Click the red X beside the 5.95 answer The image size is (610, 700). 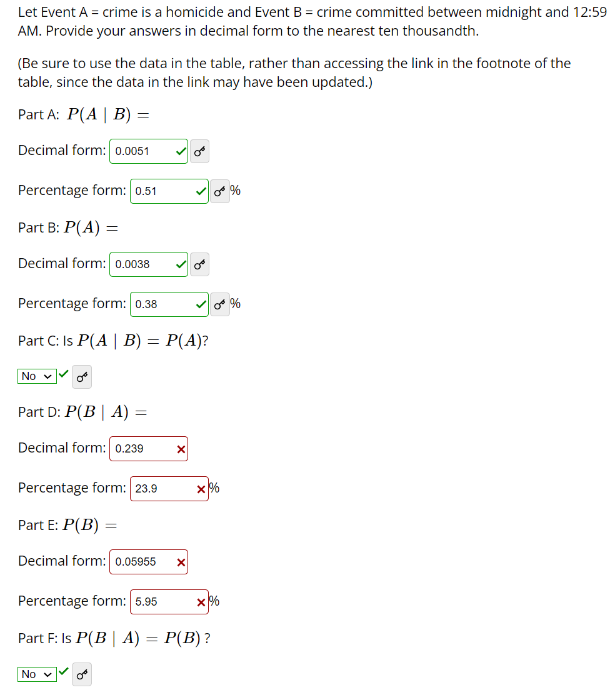[x=201, y=601]
